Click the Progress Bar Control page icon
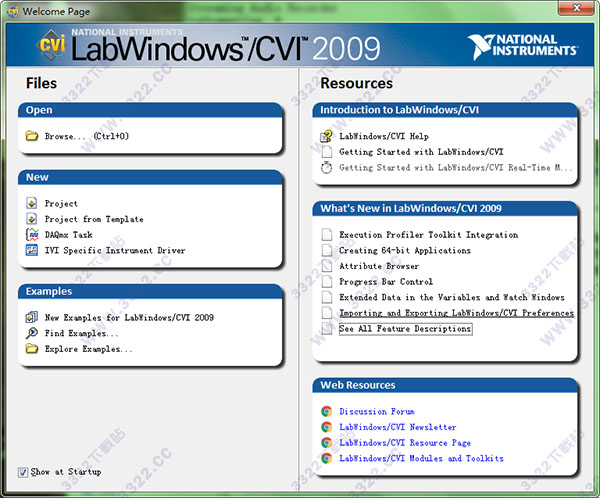 [327, 281]
